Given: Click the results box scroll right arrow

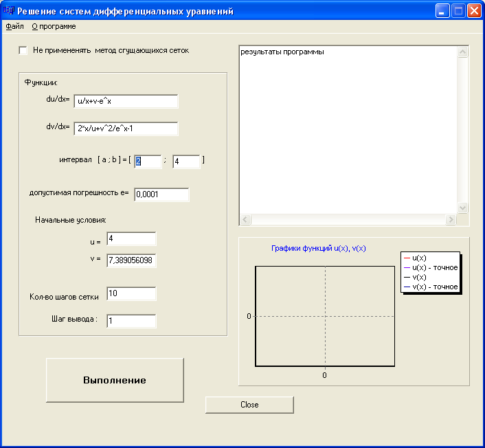Looking at the screenshot, I should pos(451,219).
